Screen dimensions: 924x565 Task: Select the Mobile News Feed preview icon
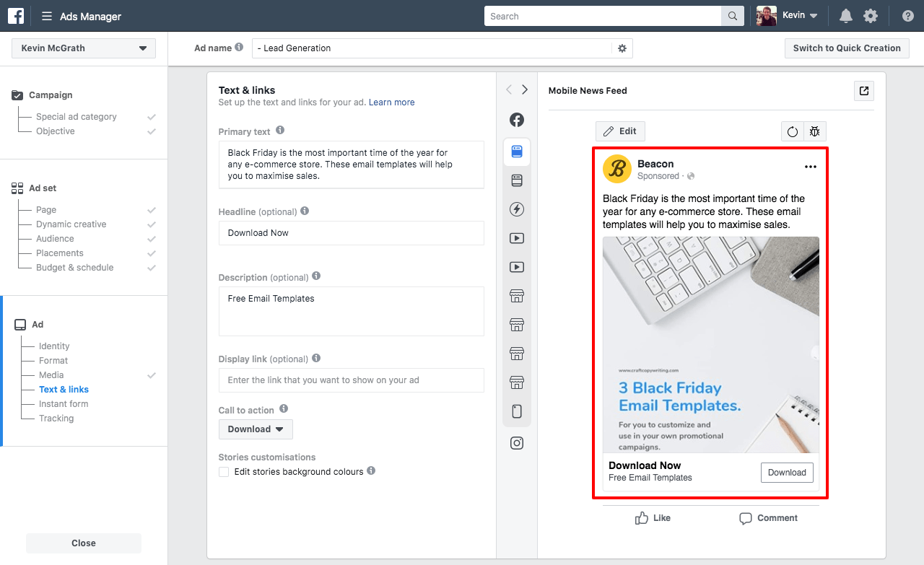(x=517, y=152)
